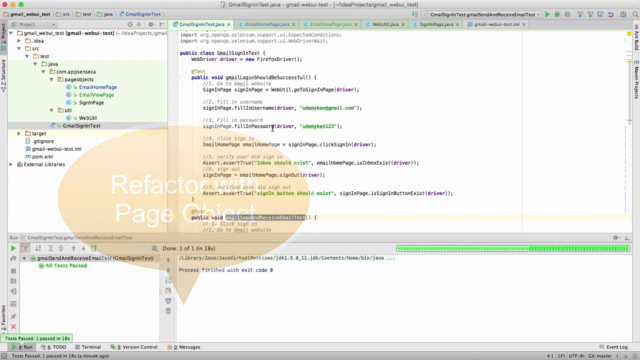Collapse all test results icon
The image size is (640, 360).
coord(61,248)
